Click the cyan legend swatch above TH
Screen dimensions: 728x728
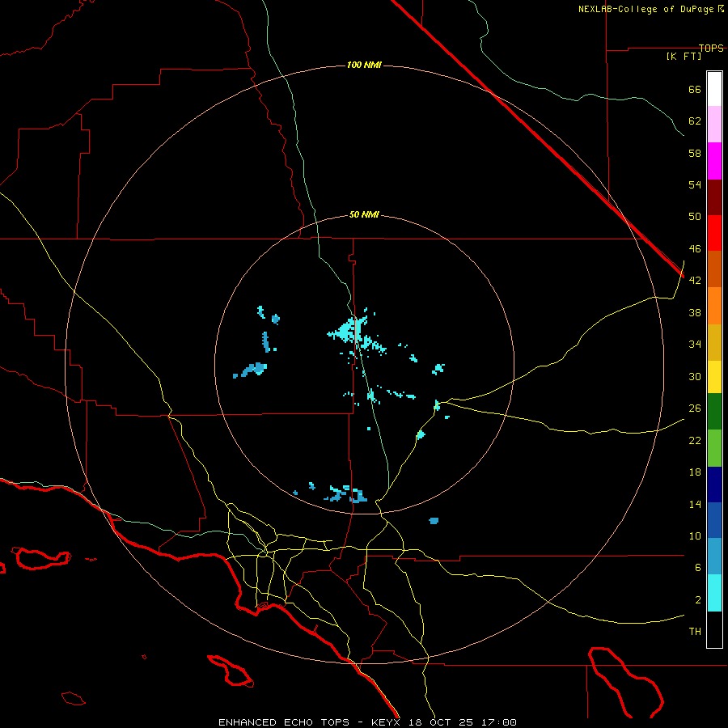714,593
